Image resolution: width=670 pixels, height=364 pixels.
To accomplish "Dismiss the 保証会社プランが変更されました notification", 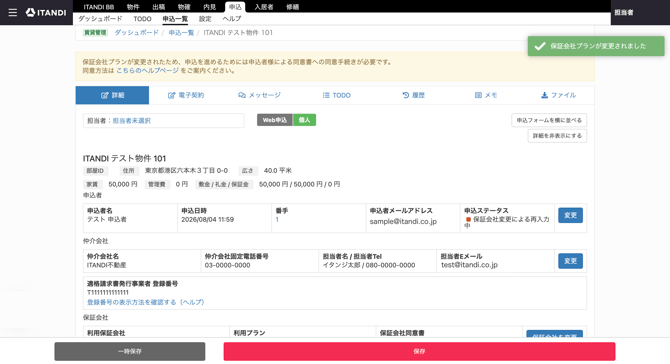I will [596, 46].
